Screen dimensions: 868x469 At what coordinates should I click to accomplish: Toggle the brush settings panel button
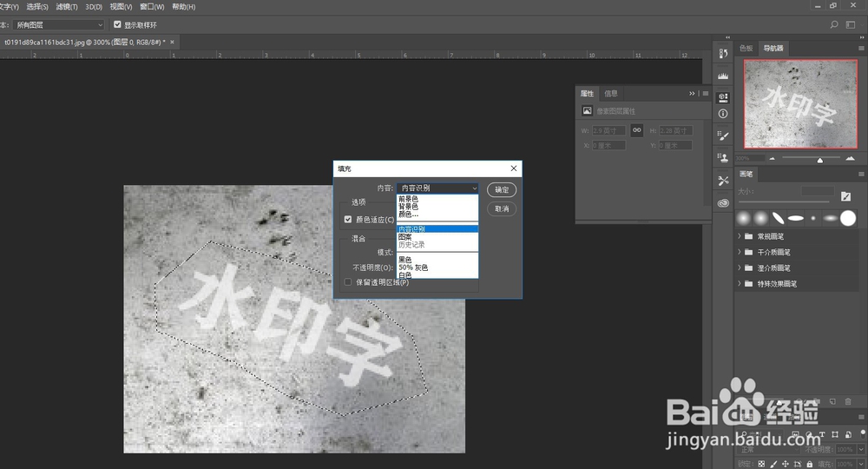tap(845, 196)
